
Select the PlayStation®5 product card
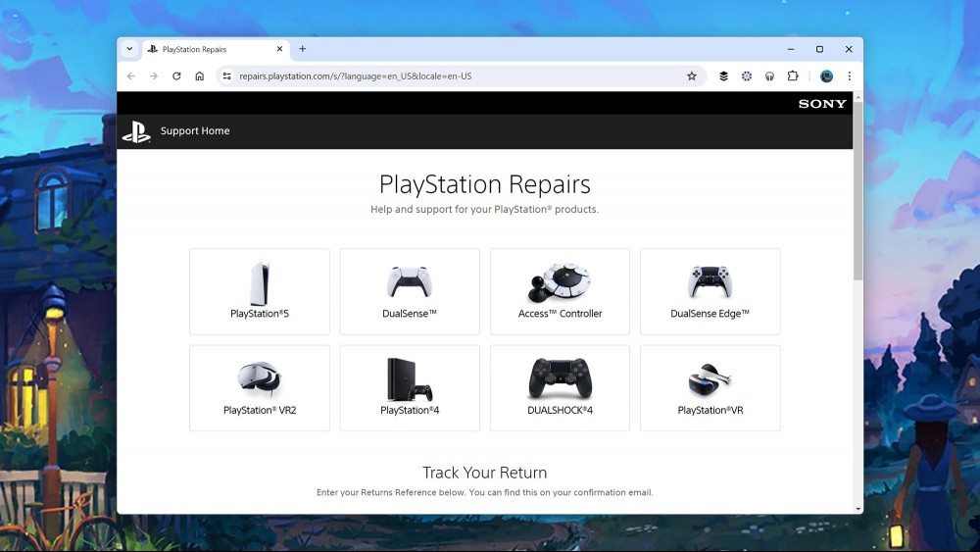pyautogui.click(x=260, y=291)
